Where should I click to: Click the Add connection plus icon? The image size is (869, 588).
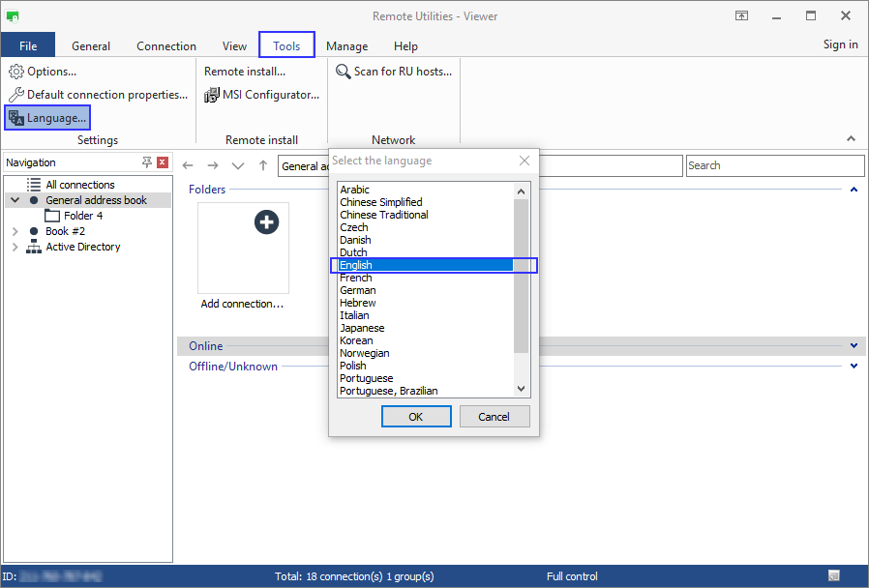(x=266, y=222)
